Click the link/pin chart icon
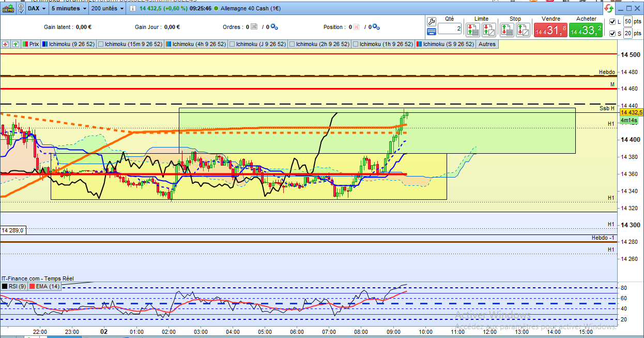The image size is (644, 338). tap(20, 8)
